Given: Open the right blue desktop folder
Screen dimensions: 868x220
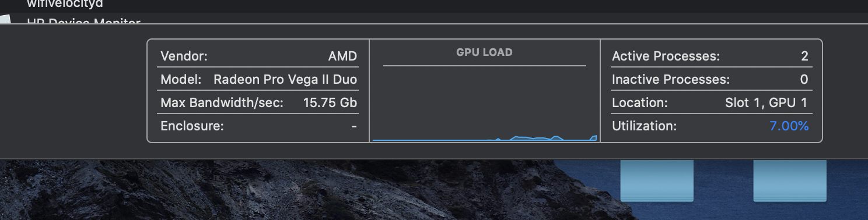Looking at the screenshot, I should point(790,181).
